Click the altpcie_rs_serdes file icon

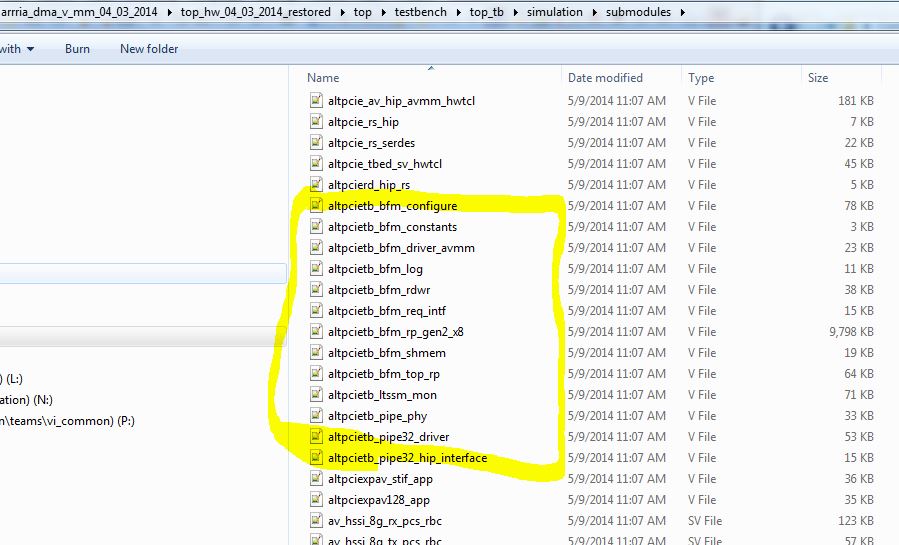[x=316, y=143]
